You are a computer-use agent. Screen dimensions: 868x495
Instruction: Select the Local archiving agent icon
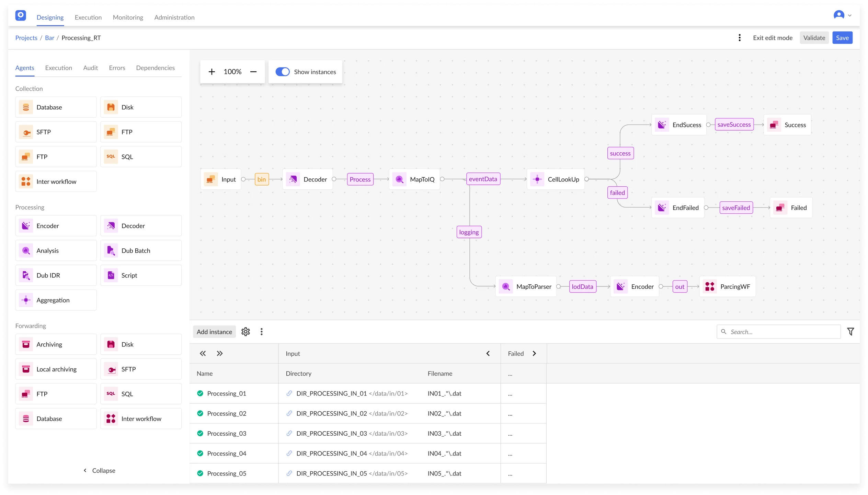click(26, 369)
